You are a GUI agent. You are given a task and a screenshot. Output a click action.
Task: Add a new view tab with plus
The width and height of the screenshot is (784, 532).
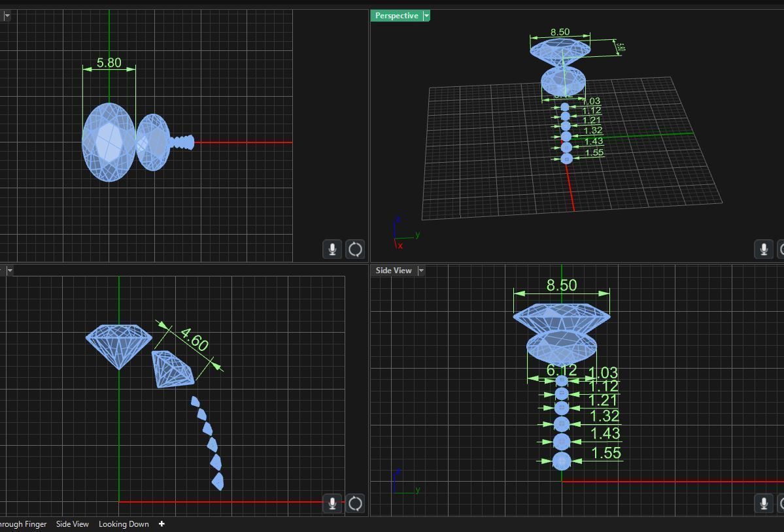[x=162, y=524]
